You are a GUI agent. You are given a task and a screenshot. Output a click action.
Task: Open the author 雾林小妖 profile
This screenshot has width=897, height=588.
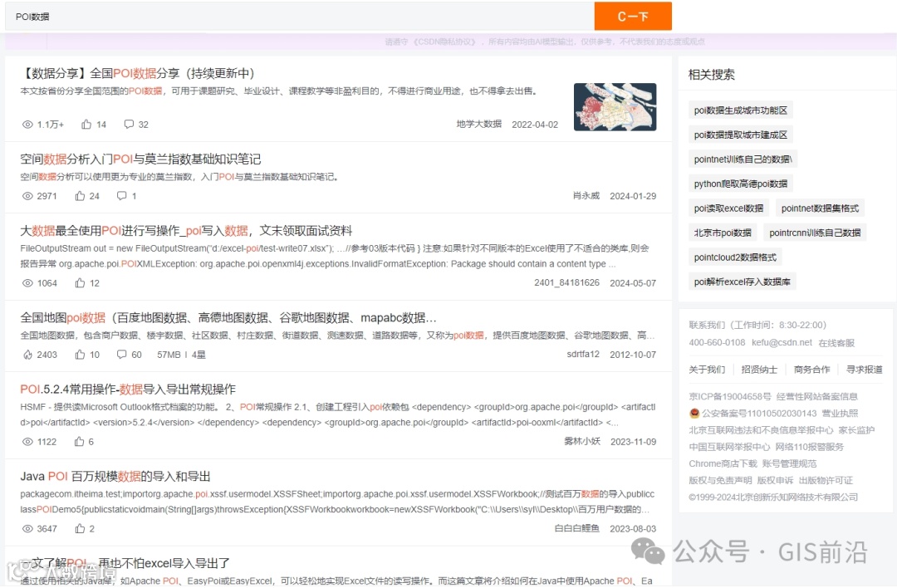[582, 441]
